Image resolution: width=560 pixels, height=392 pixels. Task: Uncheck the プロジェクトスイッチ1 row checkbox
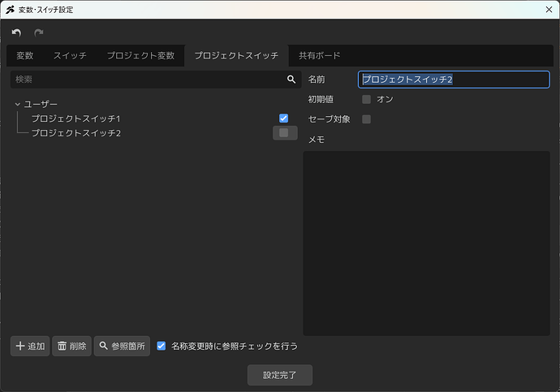click(x=283, y=118)
